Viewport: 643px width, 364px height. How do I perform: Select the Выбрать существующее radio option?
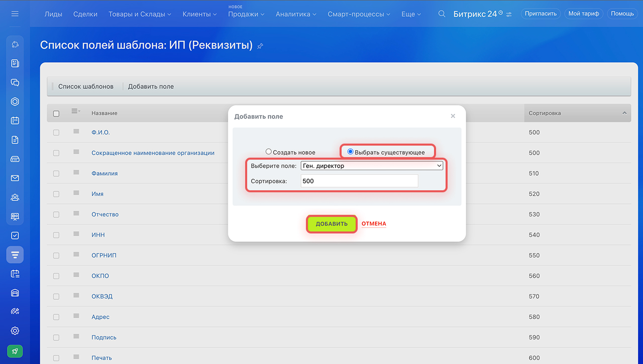(351, 152)
